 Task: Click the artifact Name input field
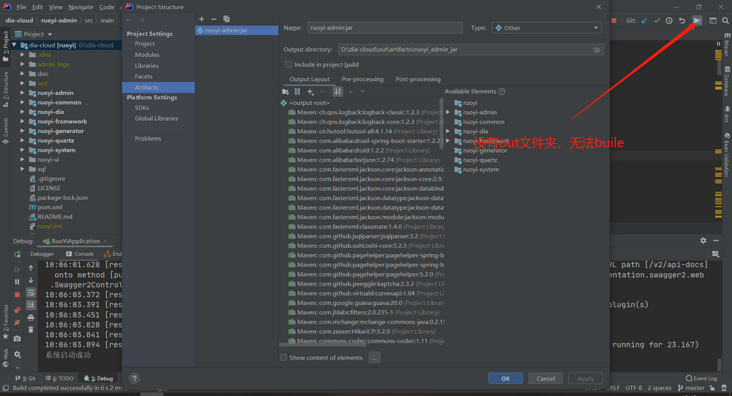[x=385, y=28]
